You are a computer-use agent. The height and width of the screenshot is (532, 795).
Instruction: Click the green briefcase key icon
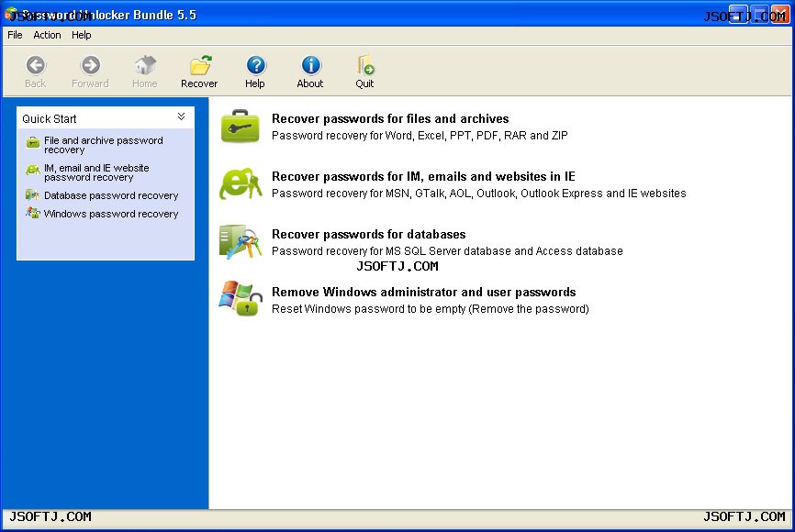241,127
